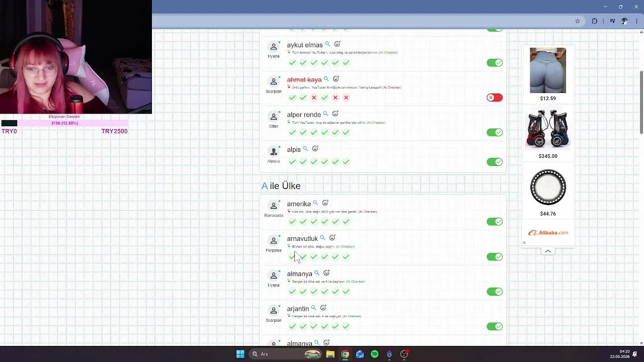The width and height of the screenshot is (644, 362).
Task: Open emoji reaction for aykut elmas
Action: [x=337, y=44]
